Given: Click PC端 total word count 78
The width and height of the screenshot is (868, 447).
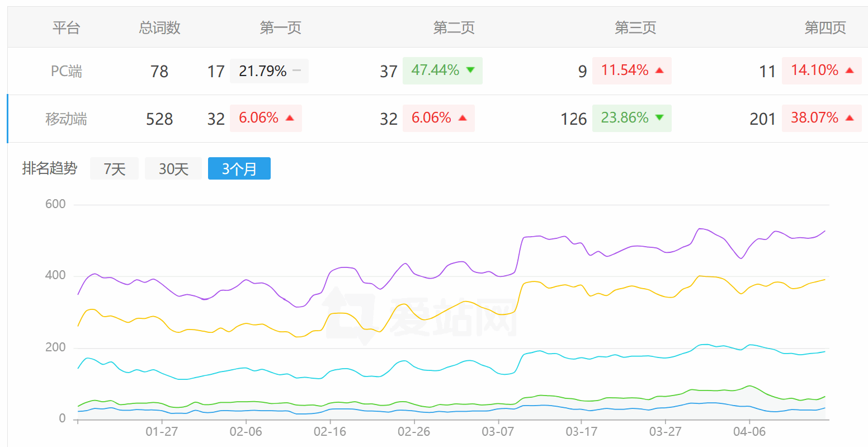Looking at the screenshot, I should click(x=159, y=72).
